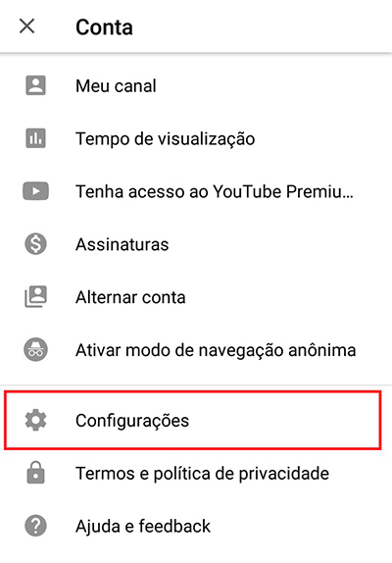392x563 pixels.
Task: Click the Conta header title
Action: coord(104,27)
